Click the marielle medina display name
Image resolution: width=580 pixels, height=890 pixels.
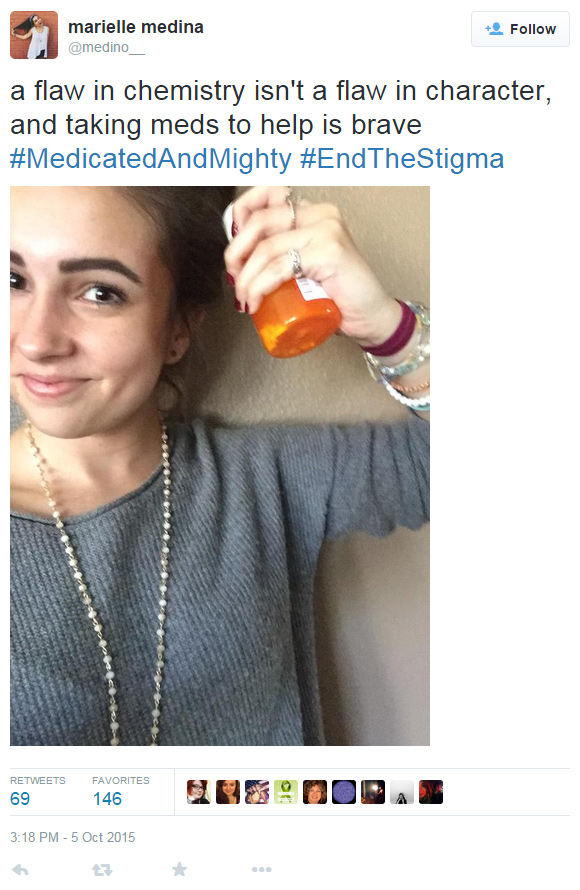click(136, 27)
